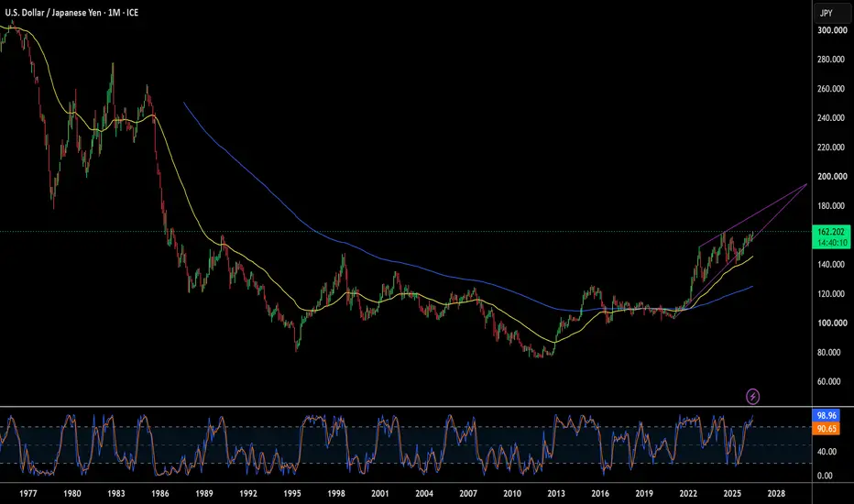854x504 pixels.
Task: Click the 2001 label on time axis
Action: click(x=380, y=494)
